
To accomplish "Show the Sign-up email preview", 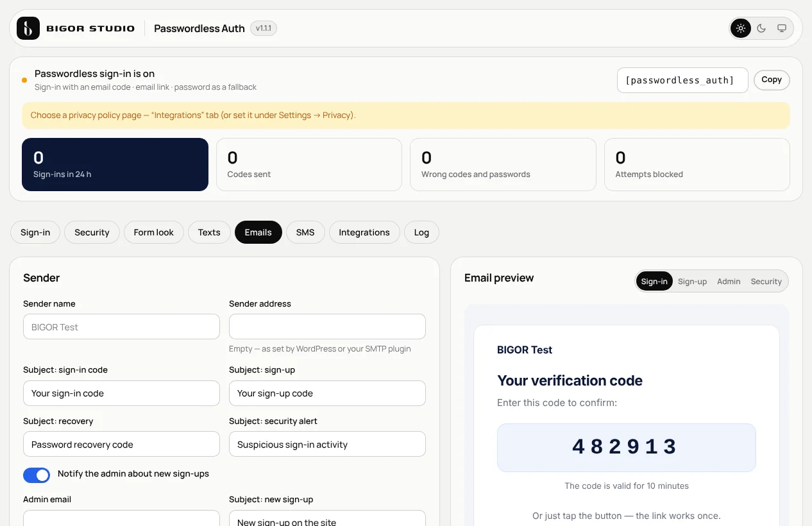I will pyautogui.click(x=692, y=281).
